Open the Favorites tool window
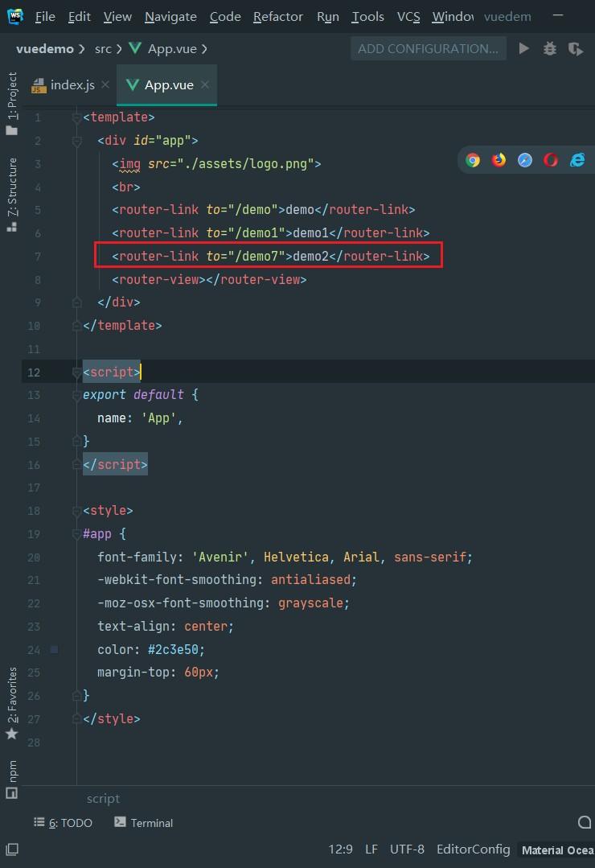The image size is (595, 868). click(11, 703)
